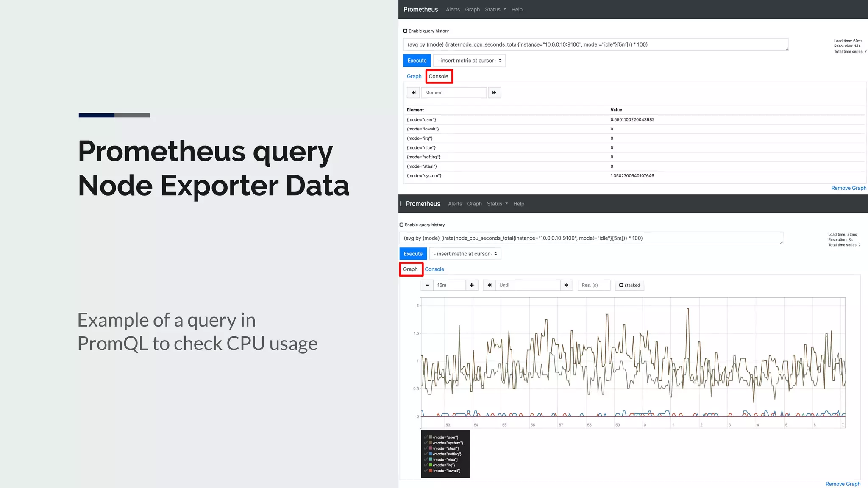Toggle the system series checkmark in the legend
The width and height of the screenshot is (868, 488).
(426, 443)
